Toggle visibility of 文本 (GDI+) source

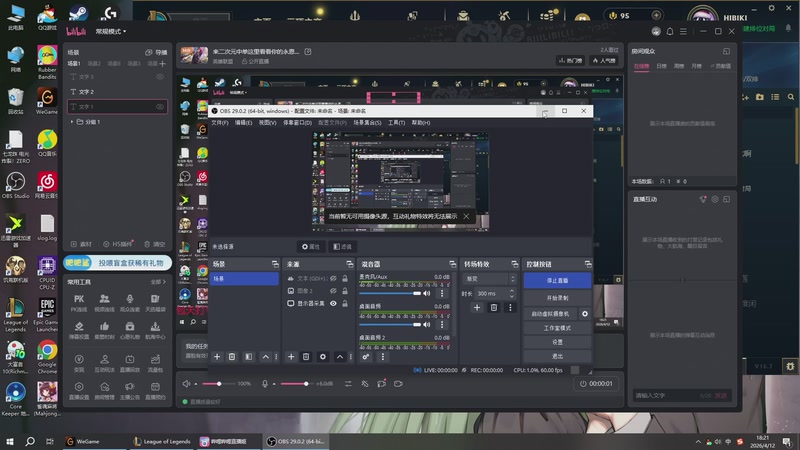pos(333,279)
